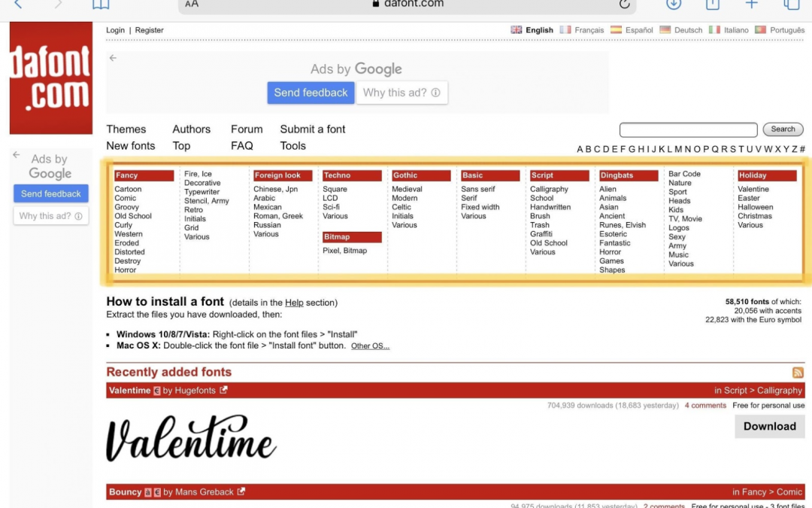
Task: Open the Graffiti fonts category
Action: pyautogui.click(x=541, y=234)
